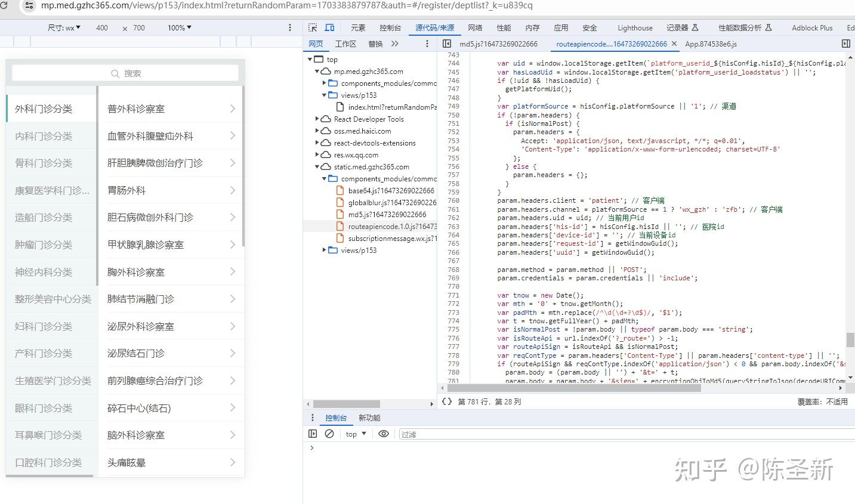Click the console filter input field
855x504 pixels.
pyautogui.click(x=626, y=434)
